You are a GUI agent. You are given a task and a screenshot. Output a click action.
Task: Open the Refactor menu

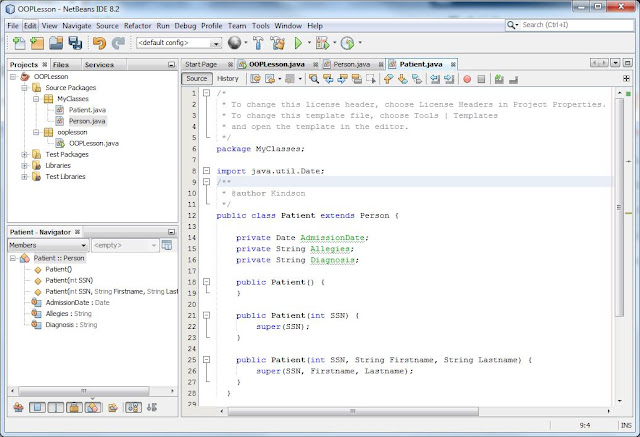138,26
